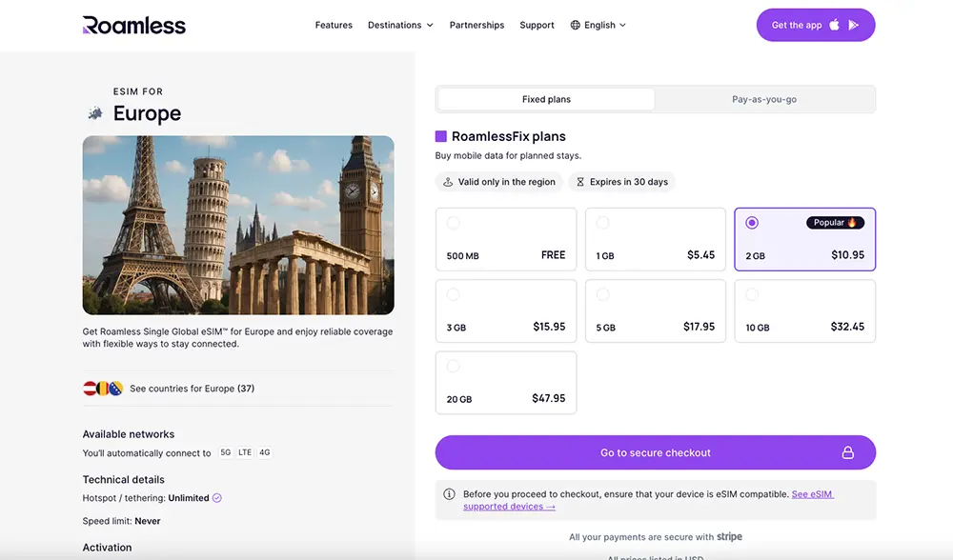Select the 500 MB free plan

(506, 239)
